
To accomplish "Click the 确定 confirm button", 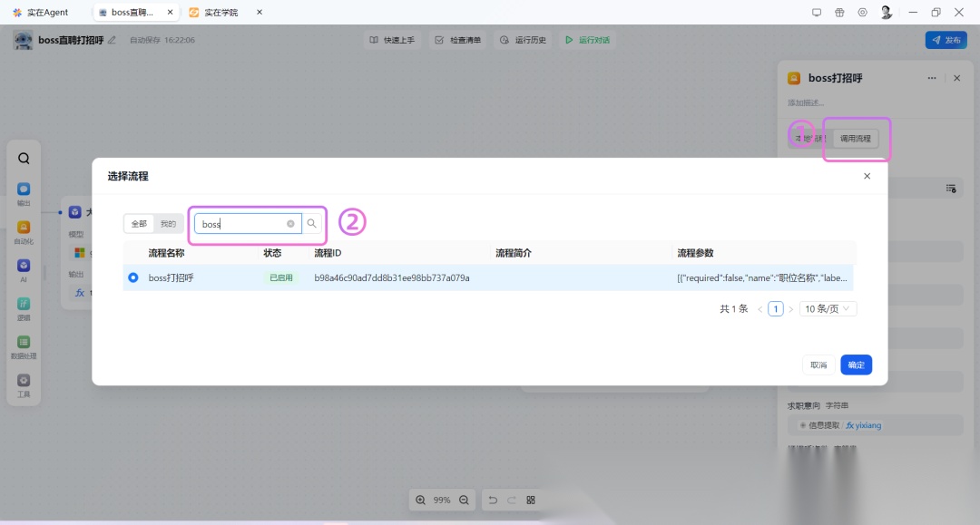I will click(857, 365).
